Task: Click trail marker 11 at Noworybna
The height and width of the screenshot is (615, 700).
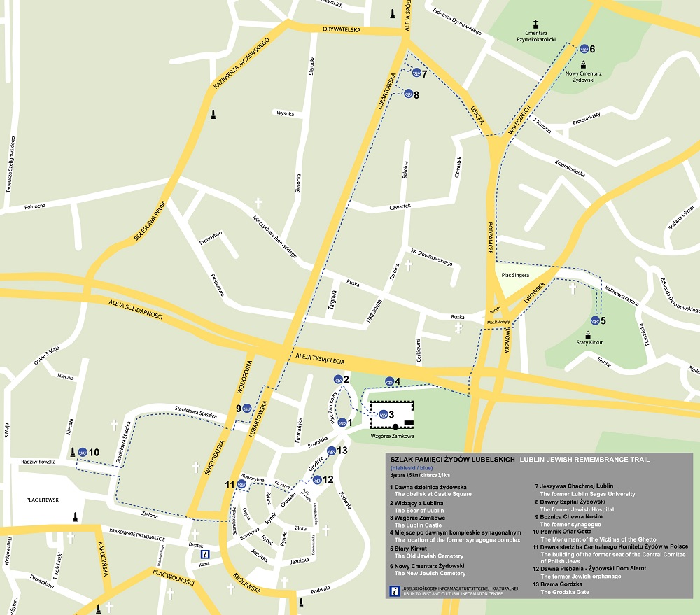Action: tap(241, 484)
